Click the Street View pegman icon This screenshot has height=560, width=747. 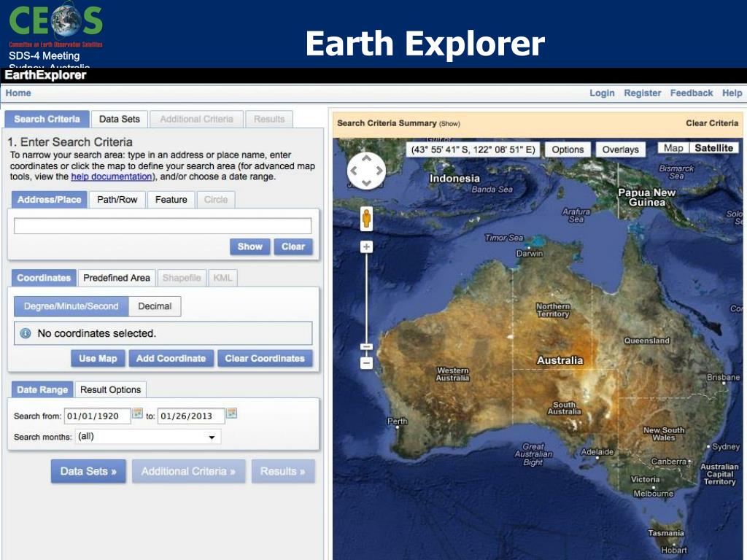coord(366,219)
